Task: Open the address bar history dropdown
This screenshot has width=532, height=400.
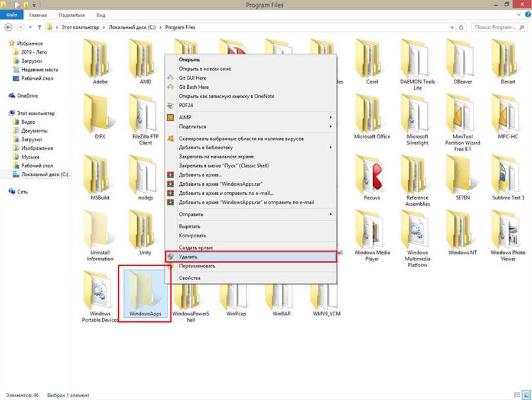Action: tap(452, 27)
